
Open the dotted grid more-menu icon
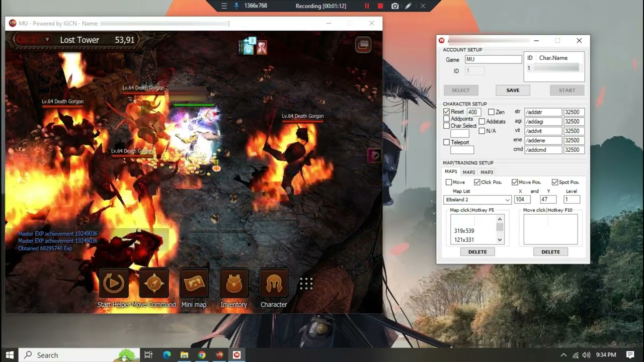306,284
